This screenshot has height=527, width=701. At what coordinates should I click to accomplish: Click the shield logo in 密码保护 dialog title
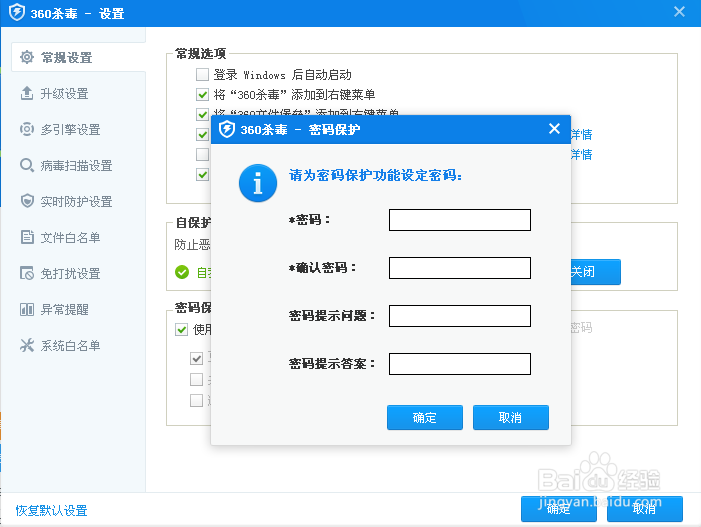[227, 129]
